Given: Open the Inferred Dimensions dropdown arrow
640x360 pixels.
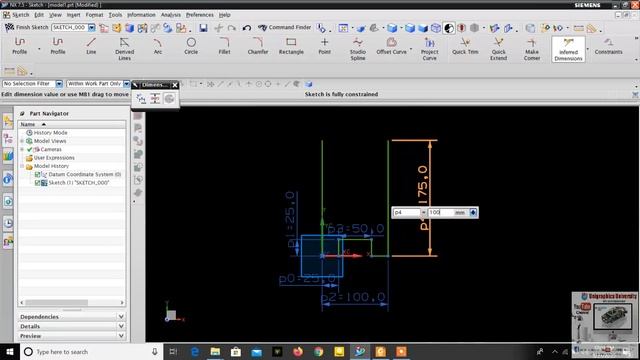Looking at the screenshot, I should point(588,49).
